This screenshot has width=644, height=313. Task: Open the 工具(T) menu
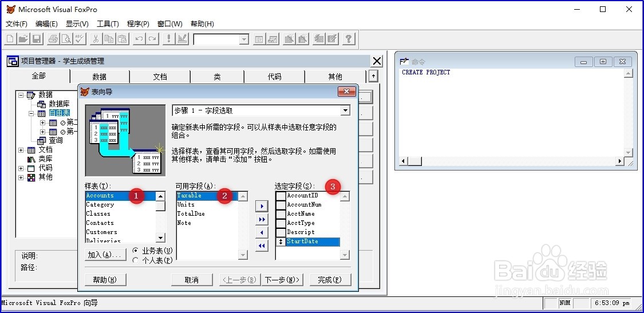(108, 24)
